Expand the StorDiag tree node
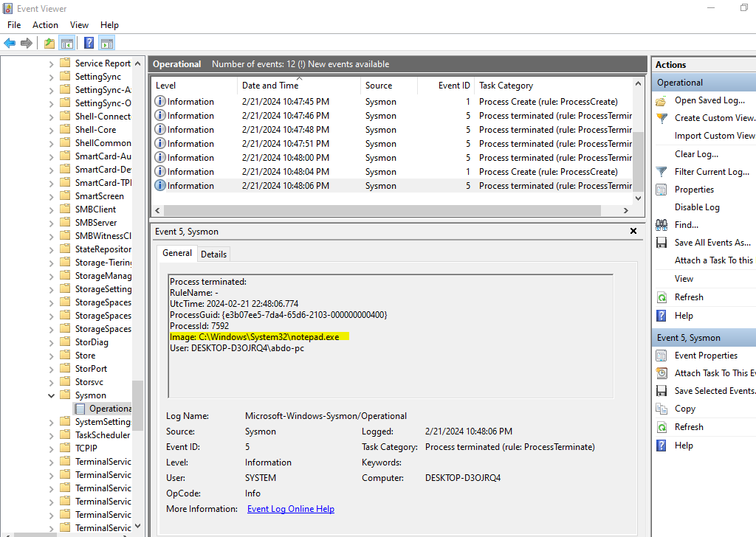 coord(50,342)
